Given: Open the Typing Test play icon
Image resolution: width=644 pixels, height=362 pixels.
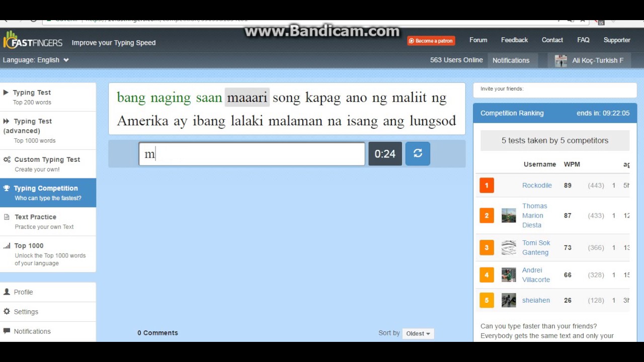Looking at the screenshot, I should pyautogui.click(x=6, y=93).
